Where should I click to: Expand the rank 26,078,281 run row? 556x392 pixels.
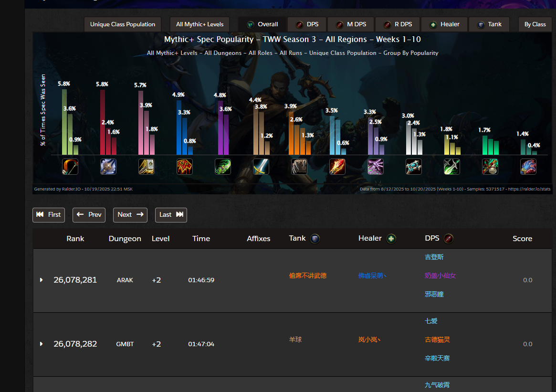tap(41, 280)
